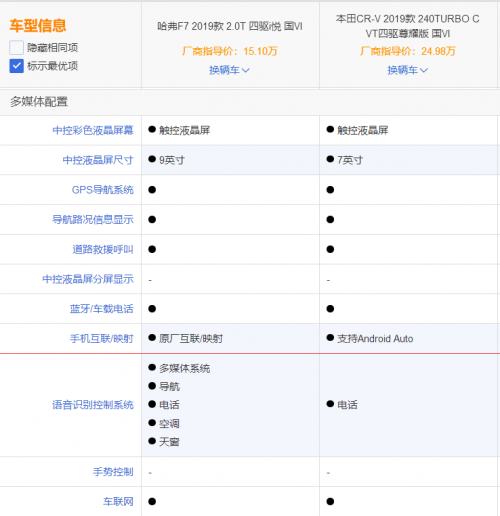Open the 车联网 parameter link
The width and height of the screenshot is (500, 516).
[x=118, y=501]
